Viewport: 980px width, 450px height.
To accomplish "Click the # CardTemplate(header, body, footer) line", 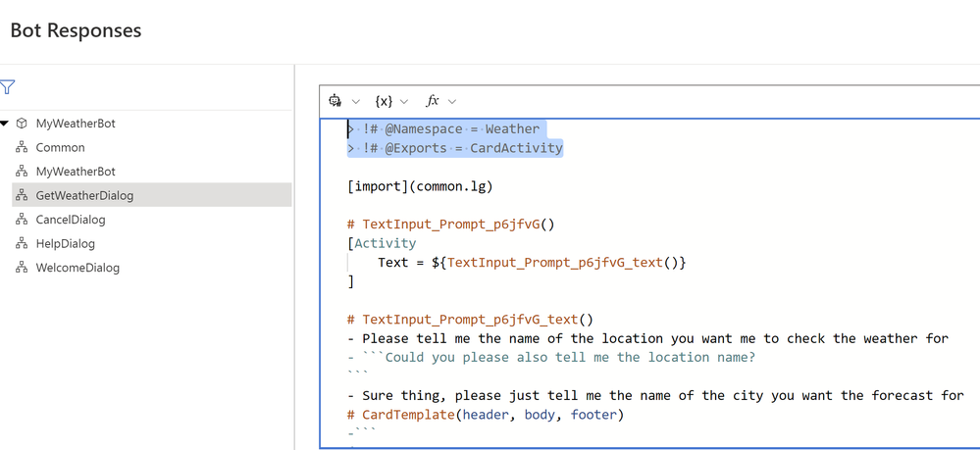I will 486,415.
